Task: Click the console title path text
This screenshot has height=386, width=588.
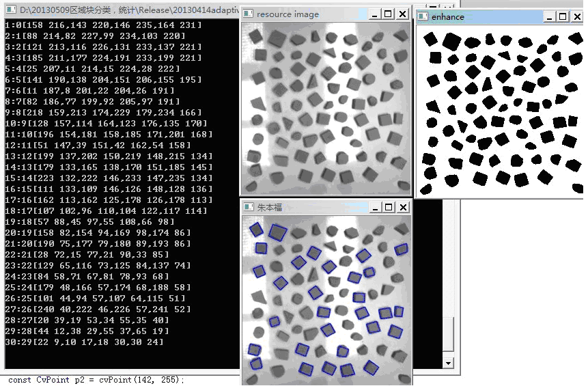Action: coord(129,10)
